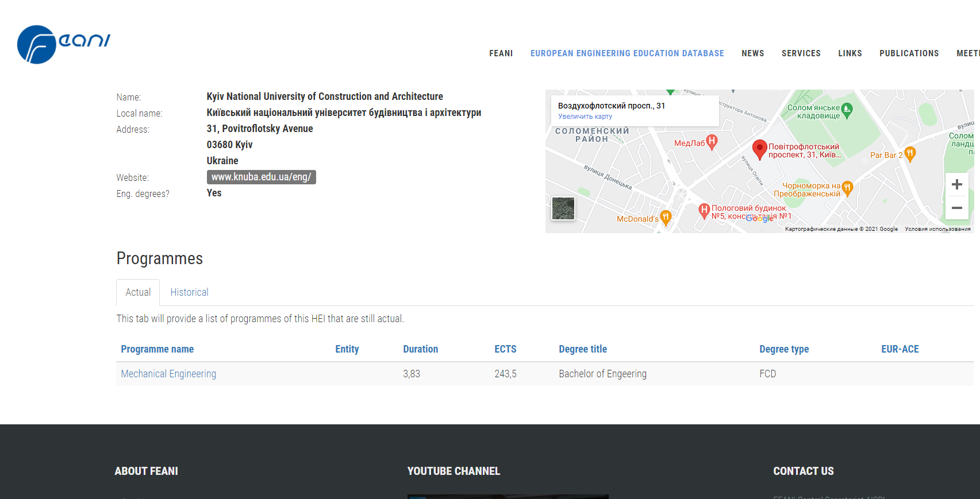Switch to the Historical tab
Image resolution: width=980 pixels, height=499 pixels.
[x=189, y=292]
